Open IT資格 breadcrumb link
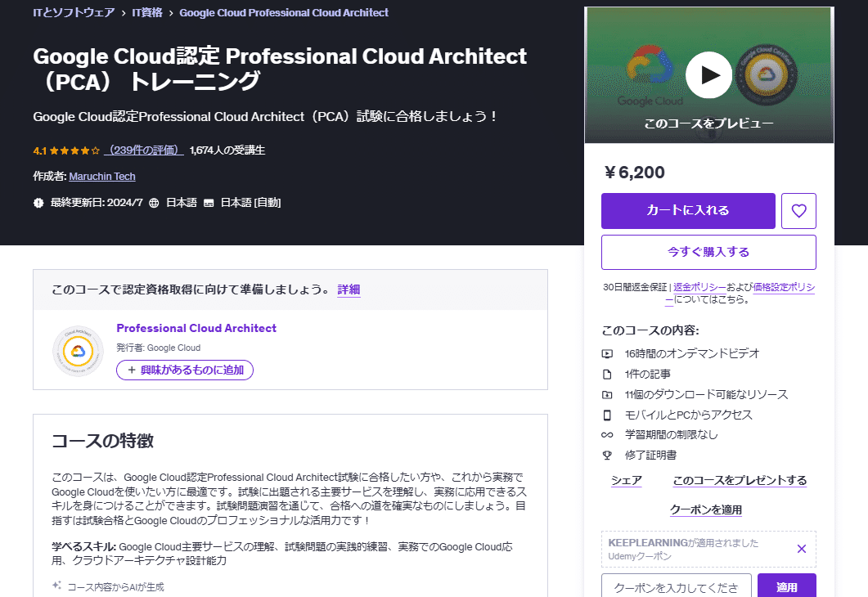This screenshot has height=597, width=868. point(147,13)
